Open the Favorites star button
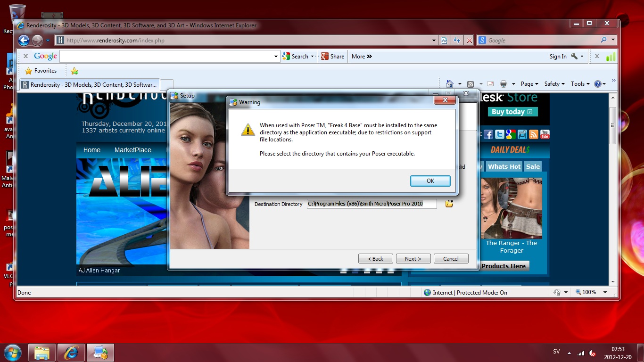The image size is (644, 362). [41, 71]
